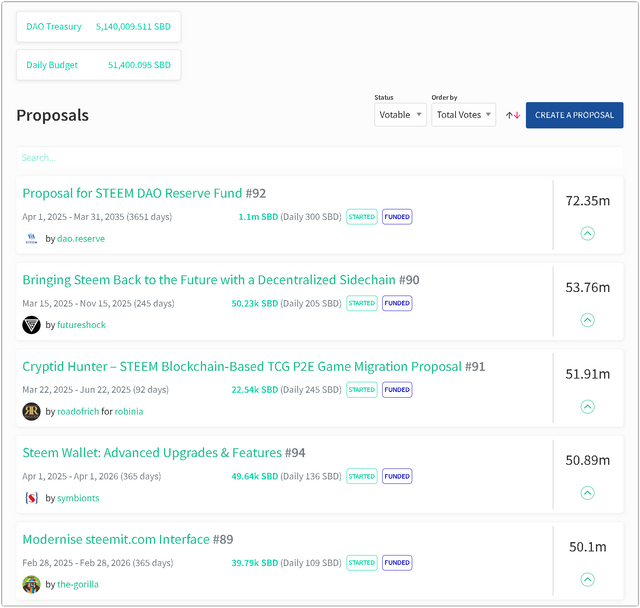Image resolution: width=640 pixels, height=608 pixels.
Task: Click date range Apr 1, 2025 - Mar 31, 2035
Action: [x=97, y=217]
